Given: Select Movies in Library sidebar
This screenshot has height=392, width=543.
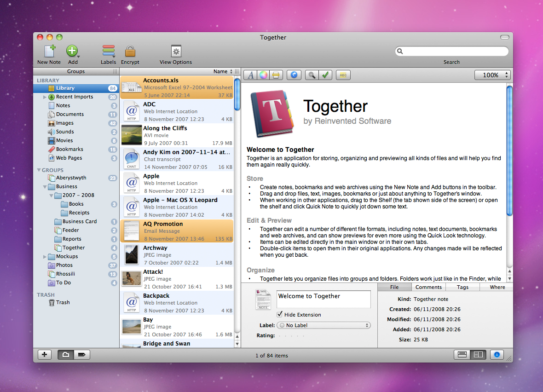Looking at the screenshot, I should tap(76, 141).
